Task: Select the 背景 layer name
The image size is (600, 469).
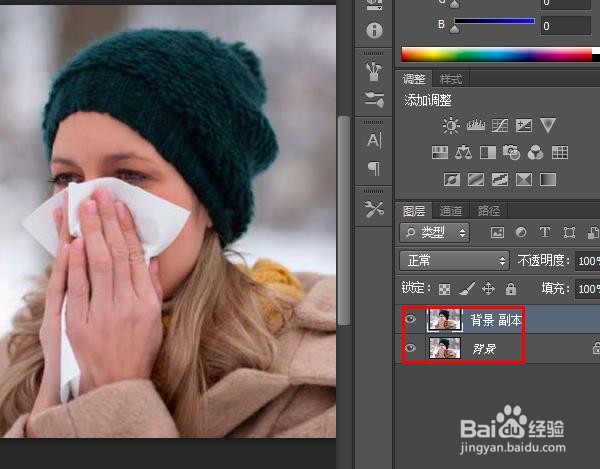Action: [484, 348]
